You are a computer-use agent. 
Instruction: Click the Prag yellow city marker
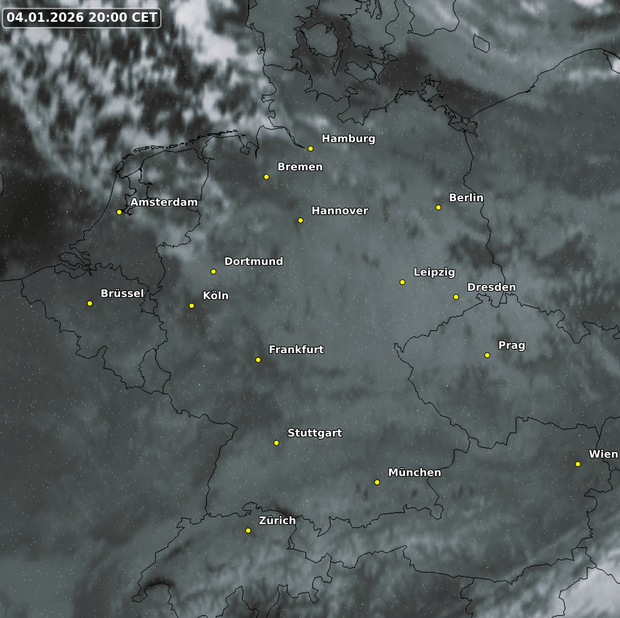(x=487, y=355)
